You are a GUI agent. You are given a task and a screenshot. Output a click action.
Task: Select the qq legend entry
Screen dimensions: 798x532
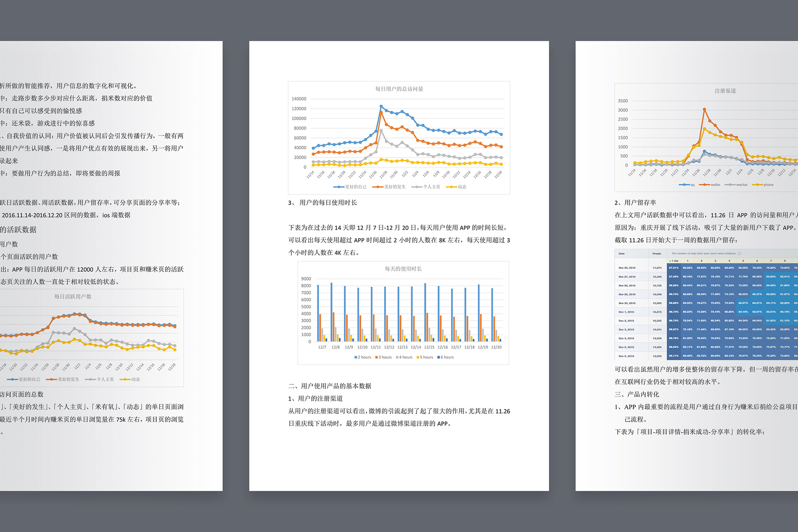click(x=687, y=185)
